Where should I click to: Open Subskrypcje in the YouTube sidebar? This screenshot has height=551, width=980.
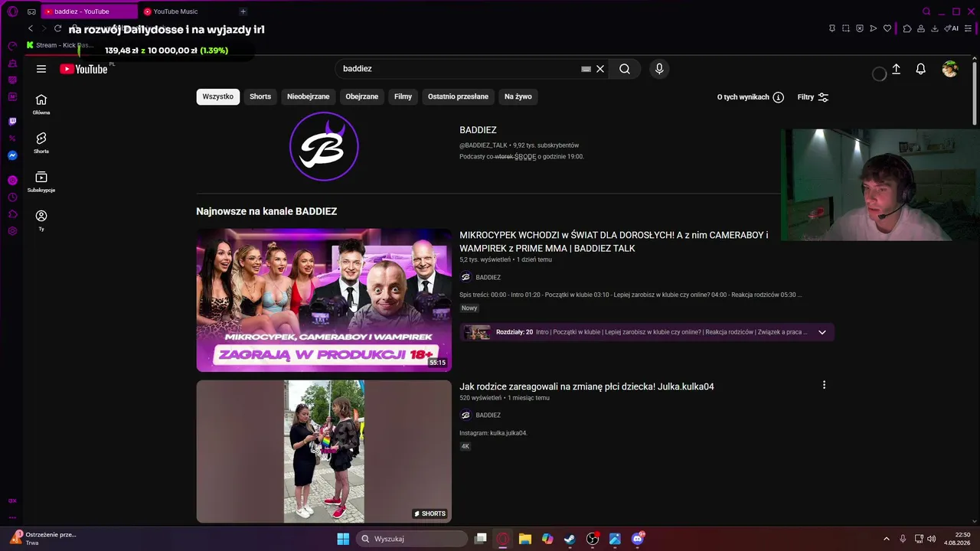coord(41,181)
